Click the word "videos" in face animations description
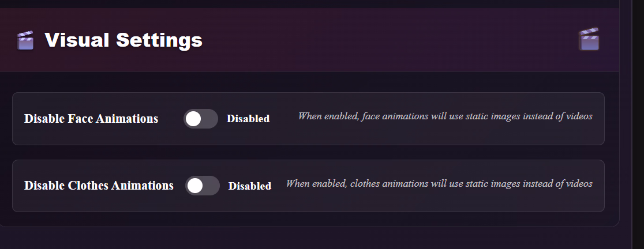The image size is (644, 249). pos(578,116)
